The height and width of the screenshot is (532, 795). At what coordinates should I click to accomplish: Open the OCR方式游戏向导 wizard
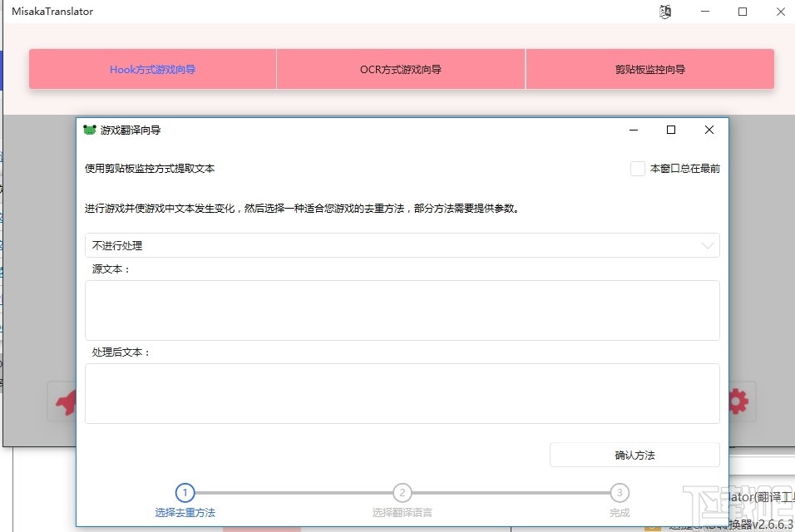coord(401,70)
